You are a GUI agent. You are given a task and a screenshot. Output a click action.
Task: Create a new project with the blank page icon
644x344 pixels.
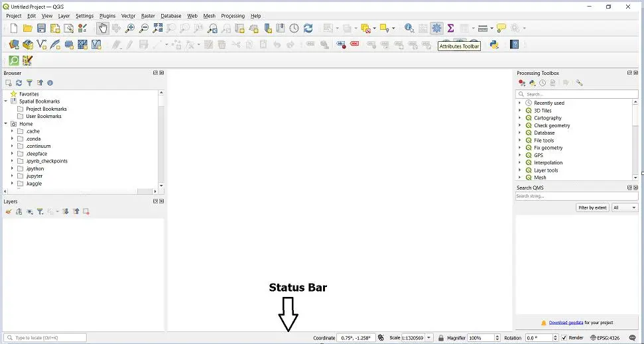click(13, 29)
